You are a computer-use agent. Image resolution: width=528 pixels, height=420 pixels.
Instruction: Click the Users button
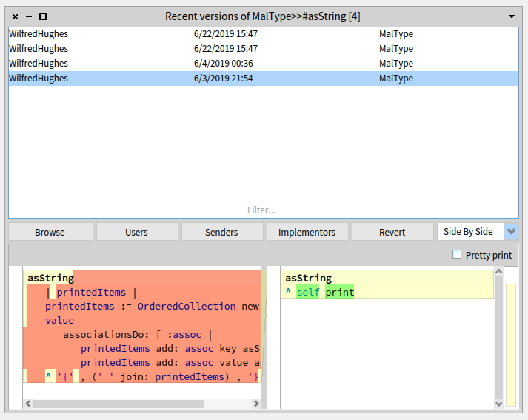(x=136, y=232)
